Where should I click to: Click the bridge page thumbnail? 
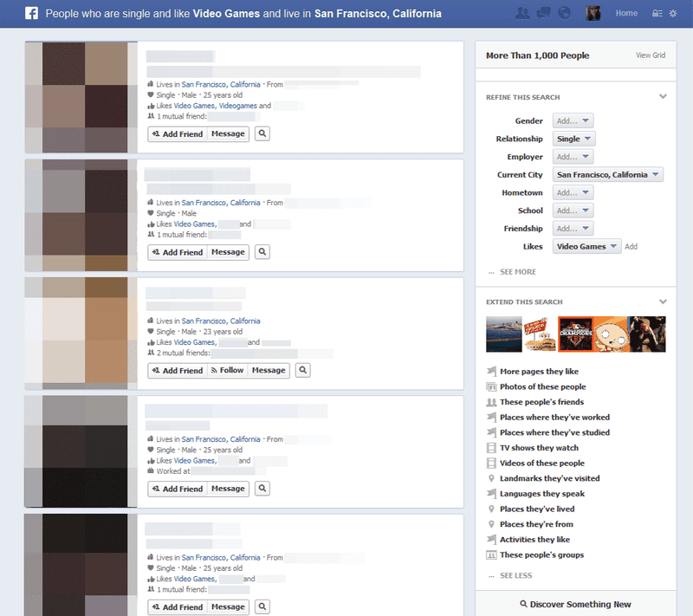point(504,334)
